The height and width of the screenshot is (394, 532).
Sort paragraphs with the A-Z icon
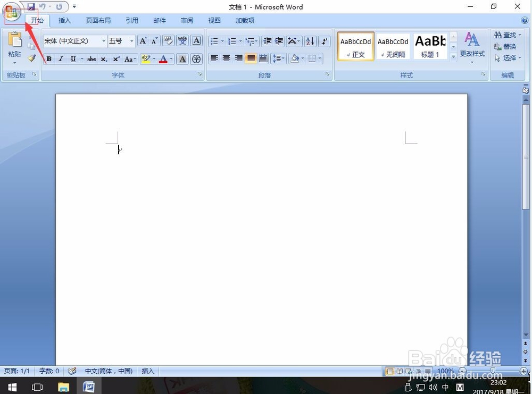[x=310, y=41]
